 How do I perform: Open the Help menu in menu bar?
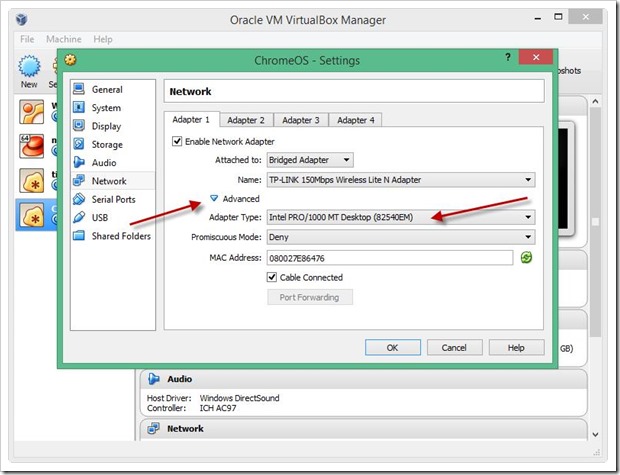click(x=103, y=39)
